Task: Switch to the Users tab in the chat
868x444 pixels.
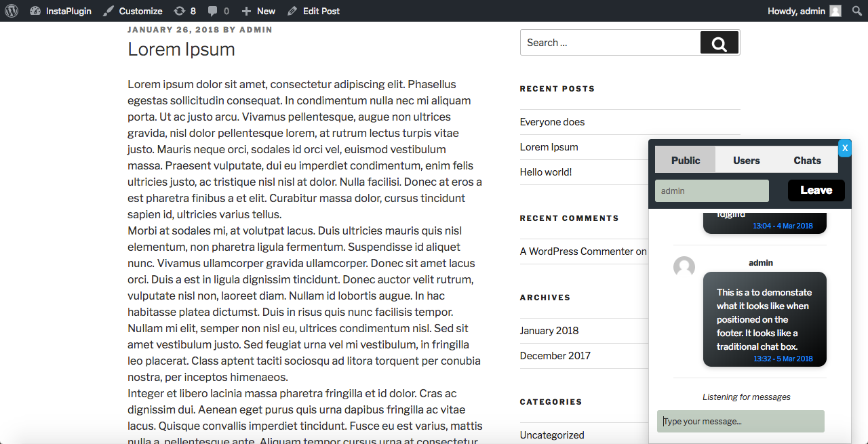Action: (x=746, y=160)
